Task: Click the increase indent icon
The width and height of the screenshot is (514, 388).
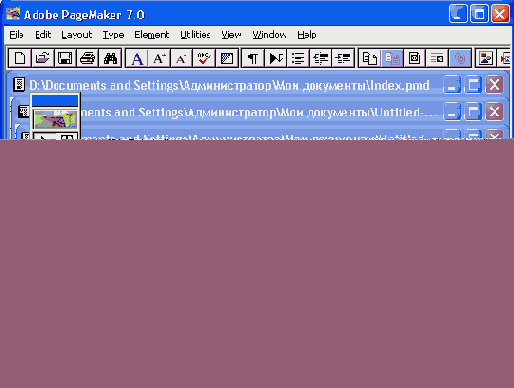Action: click(x=343, y=58)
